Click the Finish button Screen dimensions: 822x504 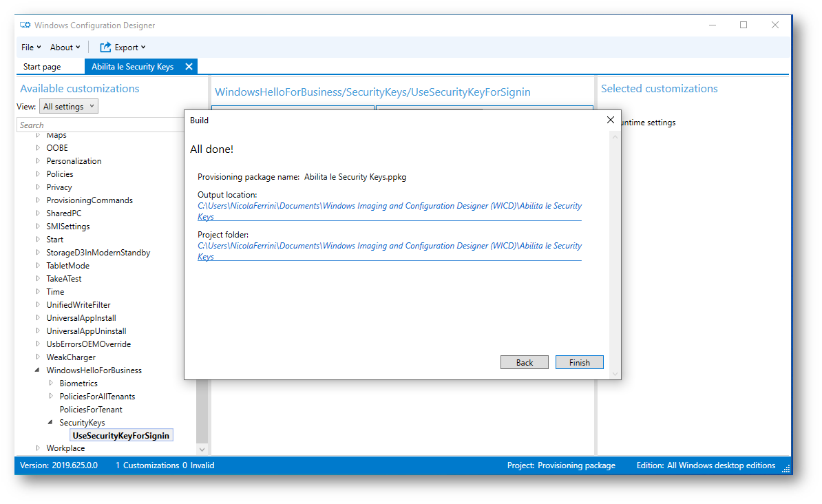579,362
